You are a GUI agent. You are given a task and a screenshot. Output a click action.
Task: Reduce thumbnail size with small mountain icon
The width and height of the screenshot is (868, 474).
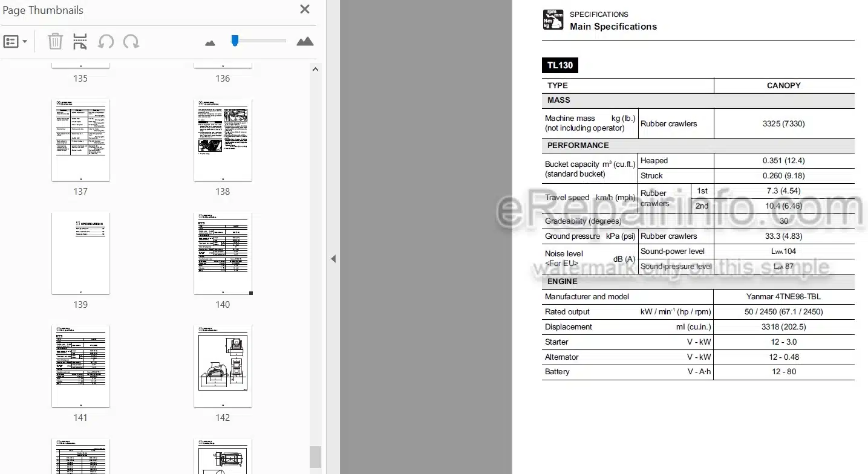[x=210, y=43]
